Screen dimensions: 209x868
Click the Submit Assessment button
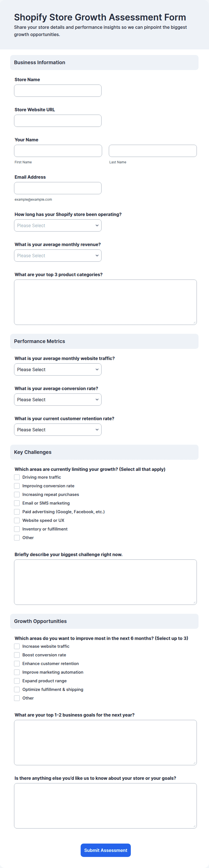click(x=106, y=850)
